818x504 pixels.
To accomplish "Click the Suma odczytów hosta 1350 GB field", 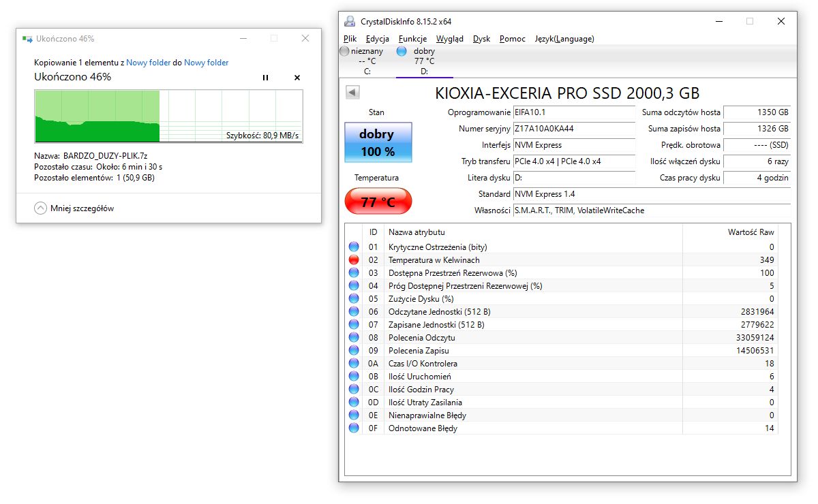I will click(757, 112).
